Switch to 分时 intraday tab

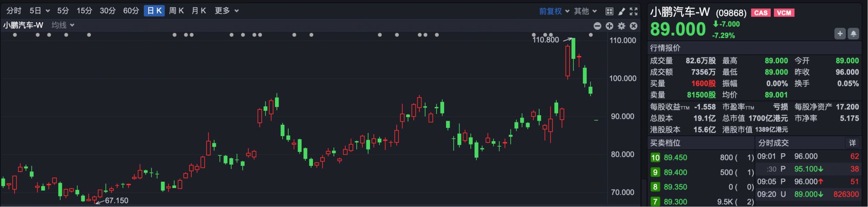(14, 11)
